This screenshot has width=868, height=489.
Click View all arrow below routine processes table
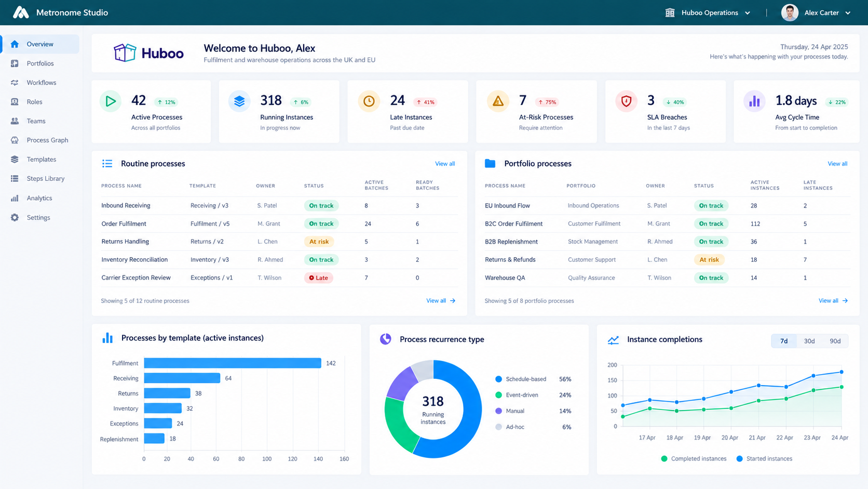[441, 301]
